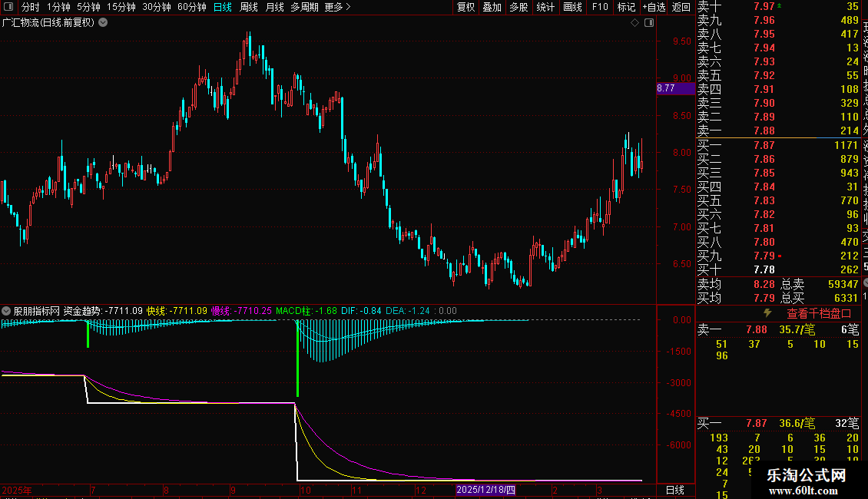868x499 pixels.
Task: Open 查看千档盘口 deep order book link
Action: (819, 314)
